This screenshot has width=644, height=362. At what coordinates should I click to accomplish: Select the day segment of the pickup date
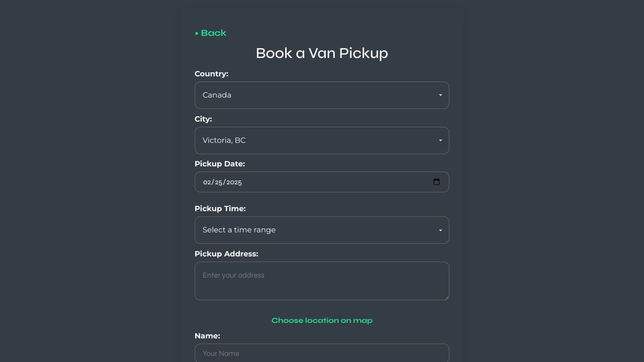(x=218, y=182)
